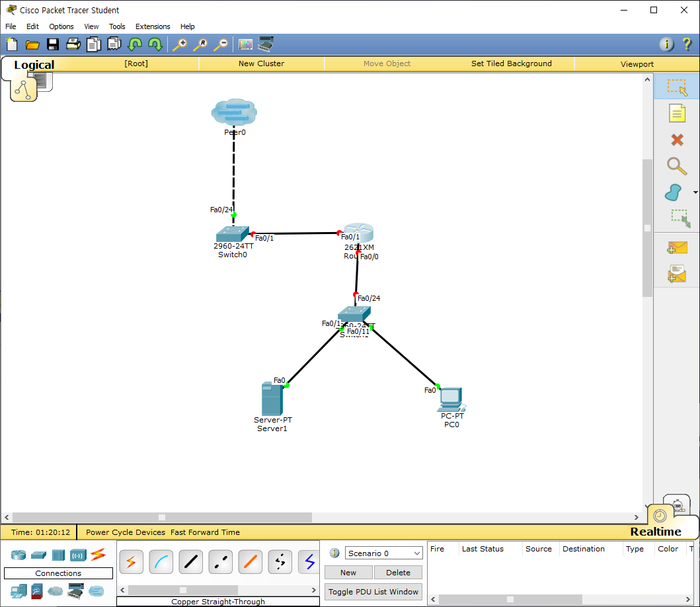Open the File menu
Screen dimensions: 700x607
[x=11, y=26]
